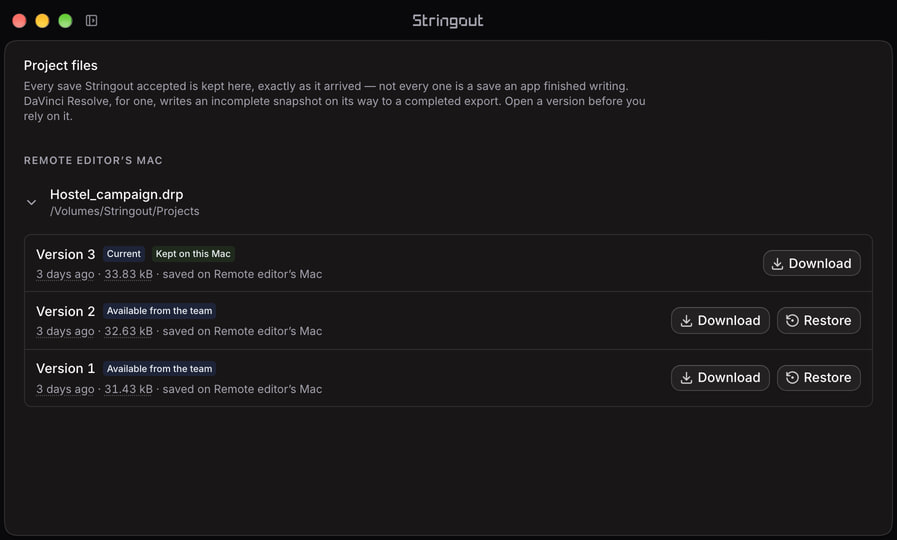
Task: Click Version 3's 3 days ago timestamp
Action: coord(65,274)
